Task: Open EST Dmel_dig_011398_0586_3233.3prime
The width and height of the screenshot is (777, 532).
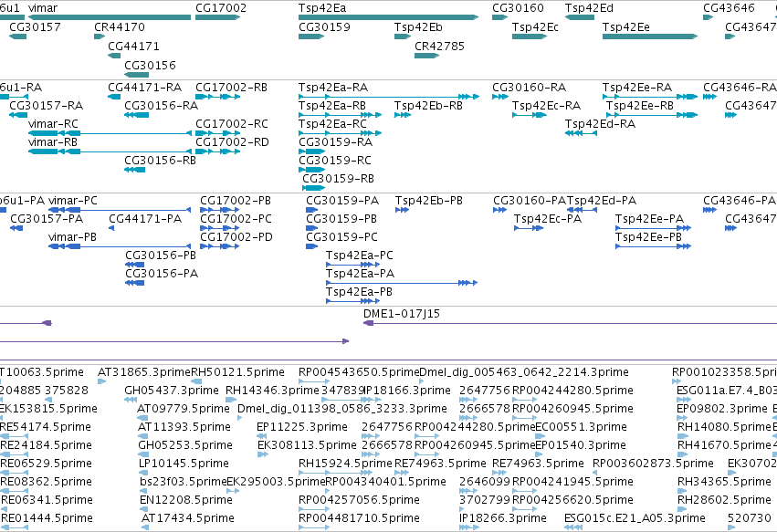Action: (240, 418)
